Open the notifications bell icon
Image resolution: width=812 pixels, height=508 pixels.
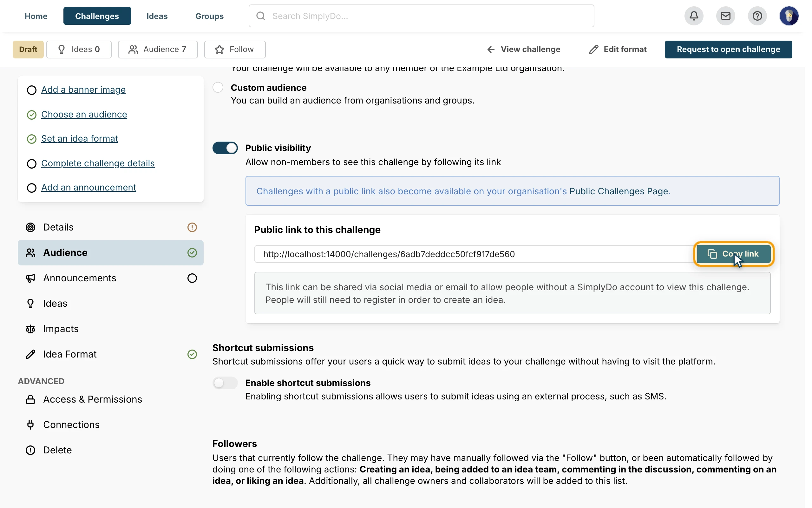point(694,16)
